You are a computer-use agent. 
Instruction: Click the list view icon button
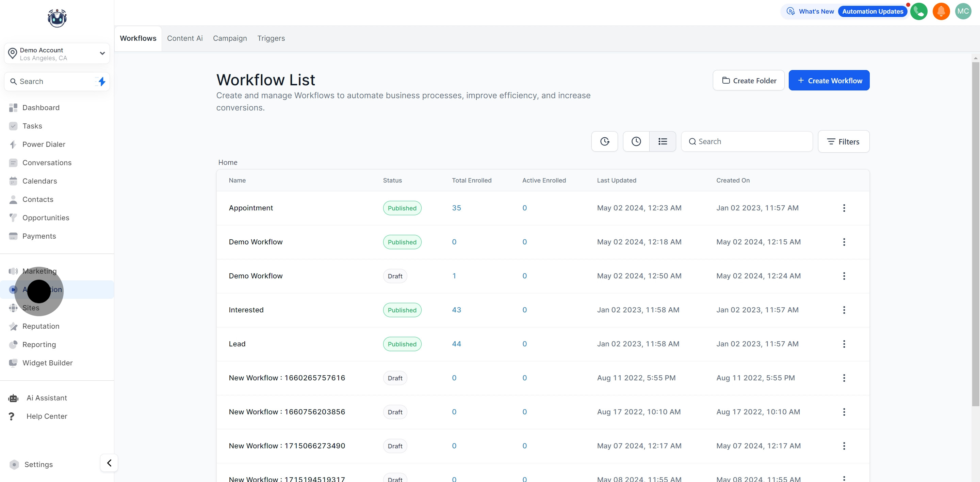coord(662,141)
